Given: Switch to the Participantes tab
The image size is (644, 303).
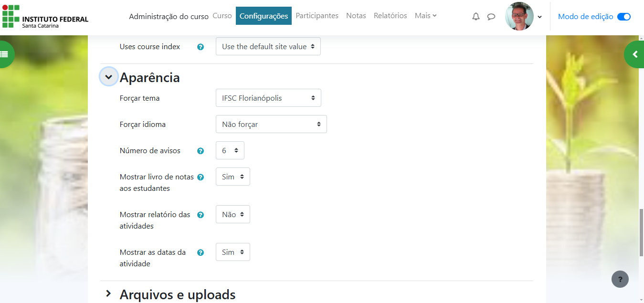Looking at the screenshot, I should point(317,16).
